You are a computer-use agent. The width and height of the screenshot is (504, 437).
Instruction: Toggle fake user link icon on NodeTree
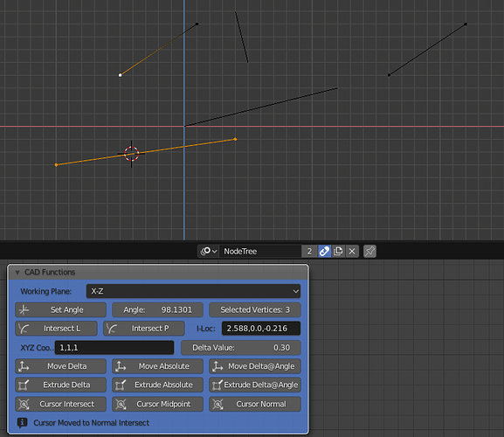click(324, 251)
